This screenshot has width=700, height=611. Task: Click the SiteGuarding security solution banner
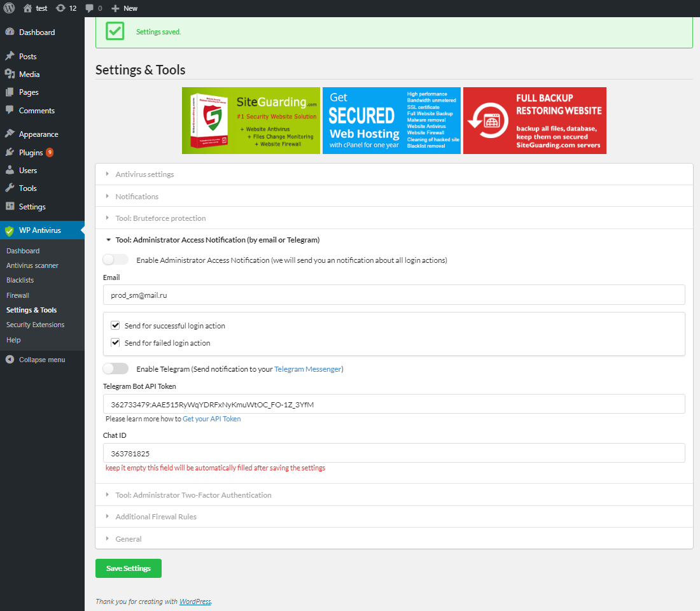(251, 120)
